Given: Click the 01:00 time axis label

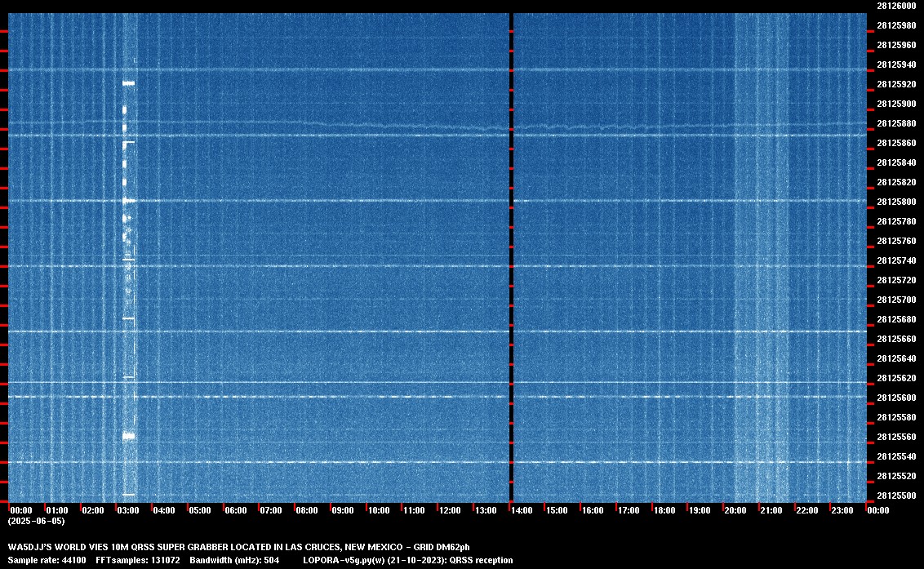Looking at the screenshot, I should 57,510.
